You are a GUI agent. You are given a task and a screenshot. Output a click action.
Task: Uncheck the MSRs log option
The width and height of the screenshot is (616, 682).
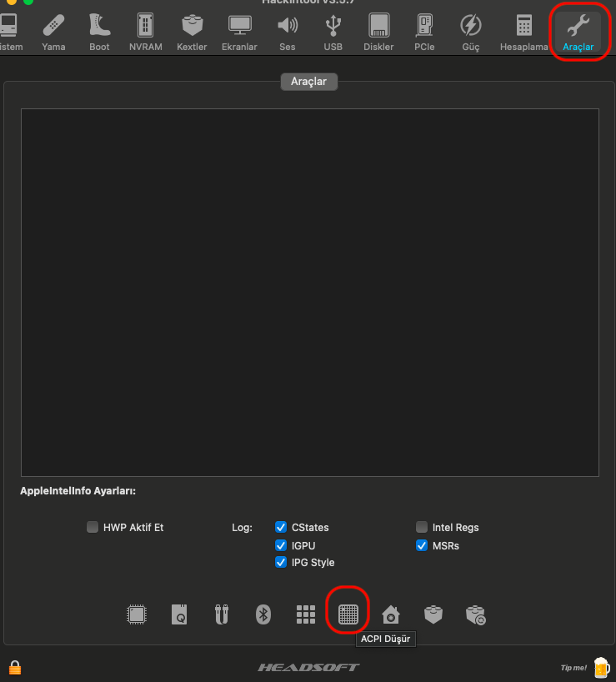pos(422,545)
